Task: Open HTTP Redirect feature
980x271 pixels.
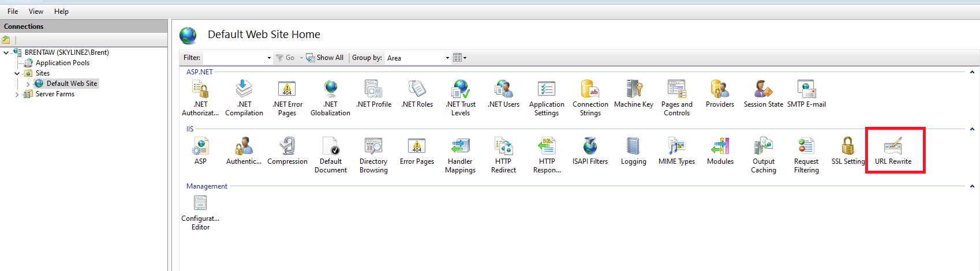Action: 503,155
